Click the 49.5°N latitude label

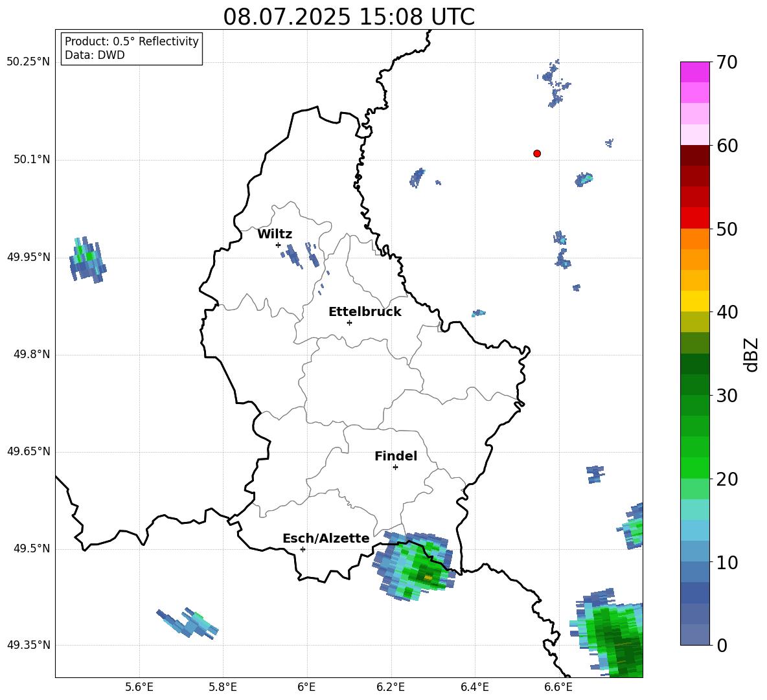[32, 548]
